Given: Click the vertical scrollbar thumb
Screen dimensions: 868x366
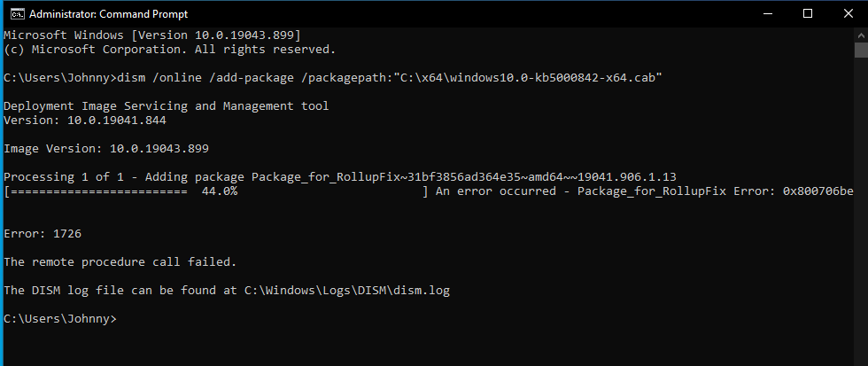Looking at the screenshot, I should point(861,50).
